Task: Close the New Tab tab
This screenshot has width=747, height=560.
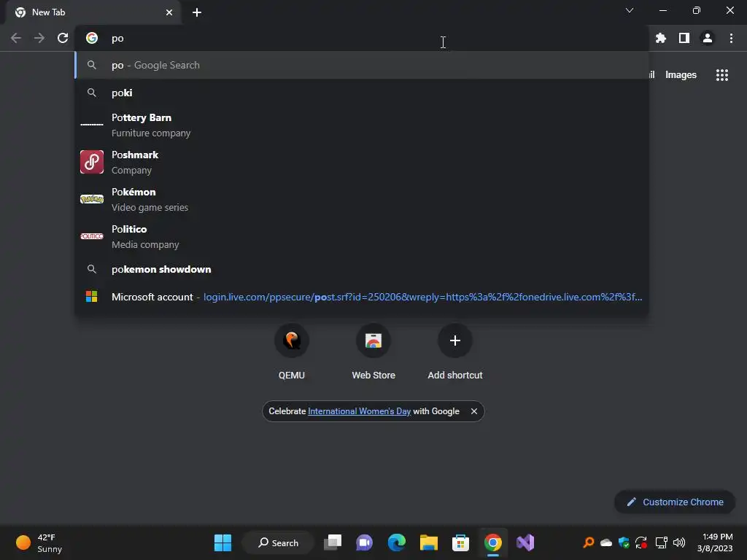Action: click(x=169, y=12)
